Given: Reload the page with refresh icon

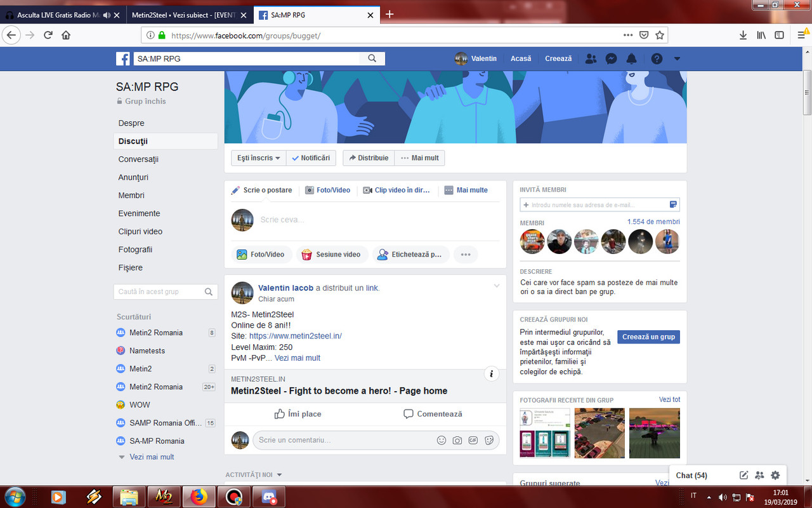Looking at the screenshot, I should (48, 35).
